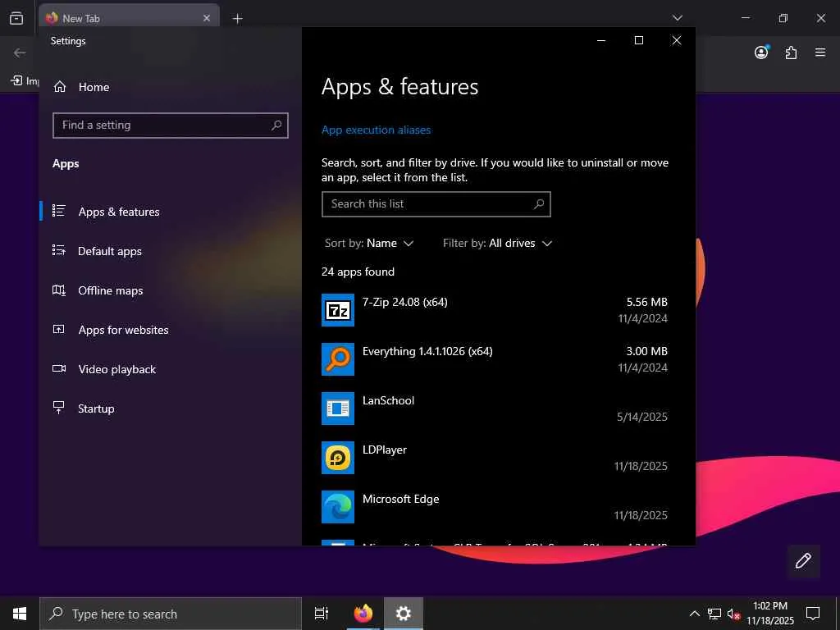Screen dimensions: 840x630
Task: Click the 3.00 MB size value
Action: tap(646, 351)
